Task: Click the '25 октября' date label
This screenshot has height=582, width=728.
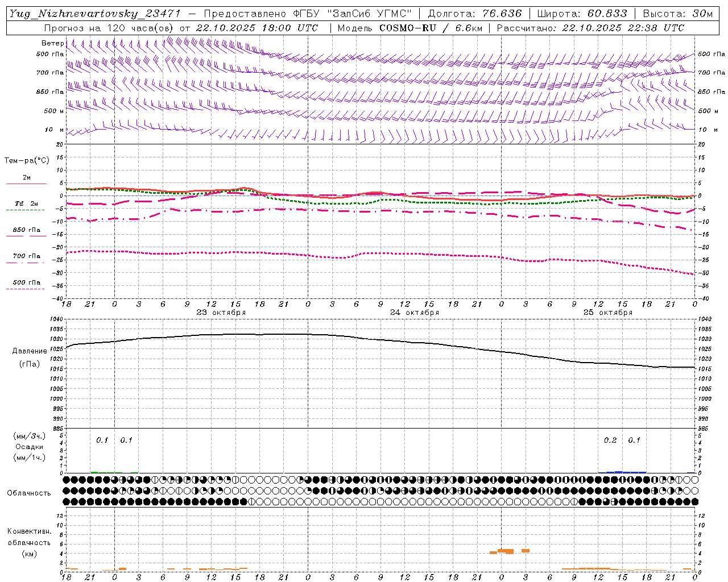Action: (608, 313)
